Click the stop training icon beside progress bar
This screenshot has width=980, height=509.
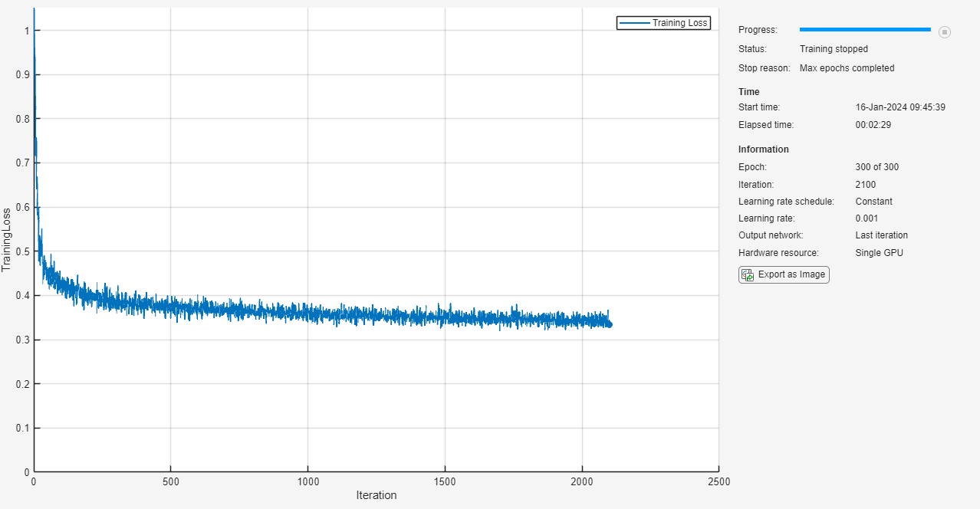[945, 31]
